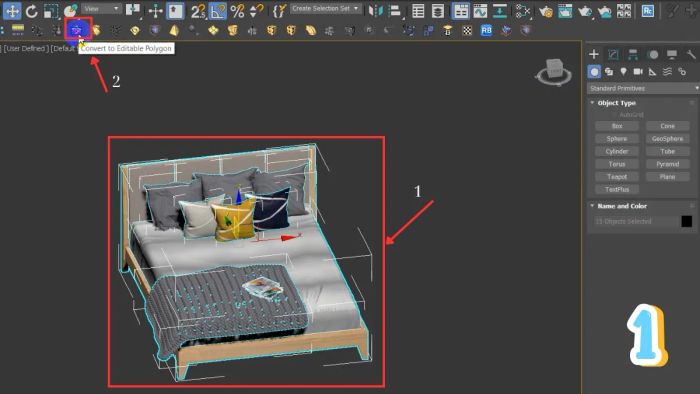Collapse Name and Color rollout
This screenshot has height=394, width=700.
pyautogui.click(x=622, y=206)
